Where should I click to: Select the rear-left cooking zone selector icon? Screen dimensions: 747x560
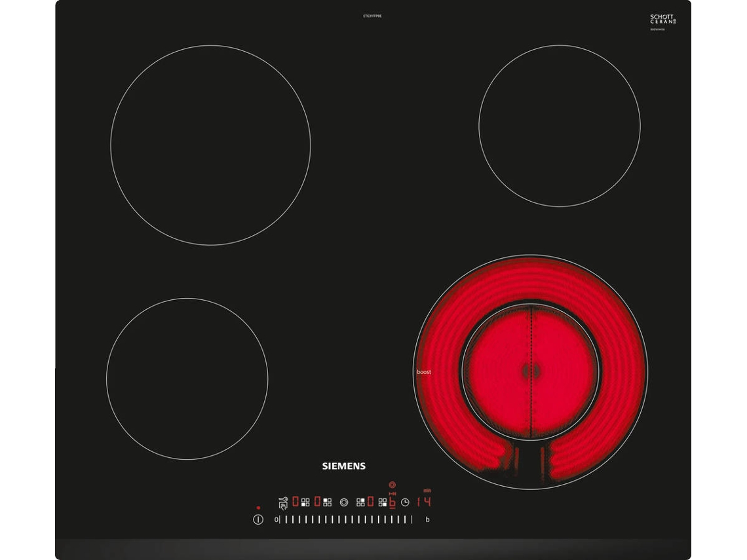(327, 502)
